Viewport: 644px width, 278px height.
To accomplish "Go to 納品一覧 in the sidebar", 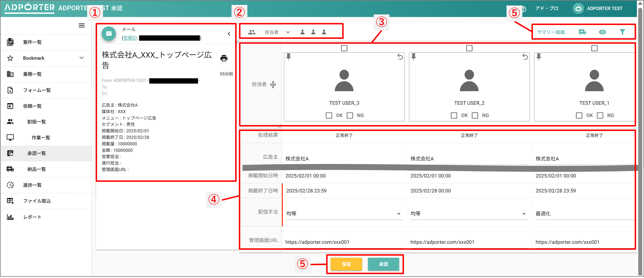I will coord(37,169).
